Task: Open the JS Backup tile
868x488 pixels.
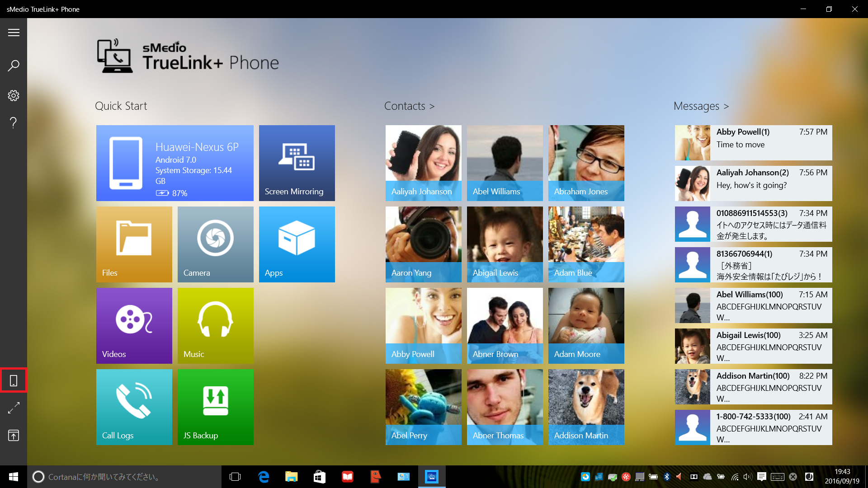Action: (216, 407)
